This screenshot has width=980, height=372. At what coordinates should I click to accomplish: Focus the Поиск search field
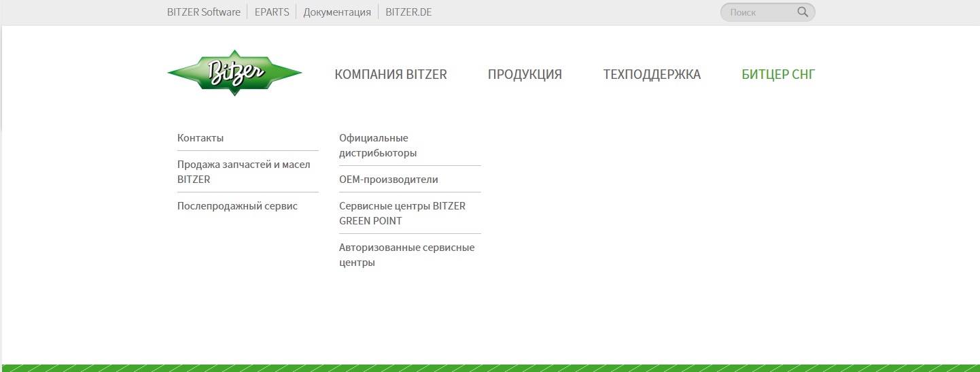[758, 12]
